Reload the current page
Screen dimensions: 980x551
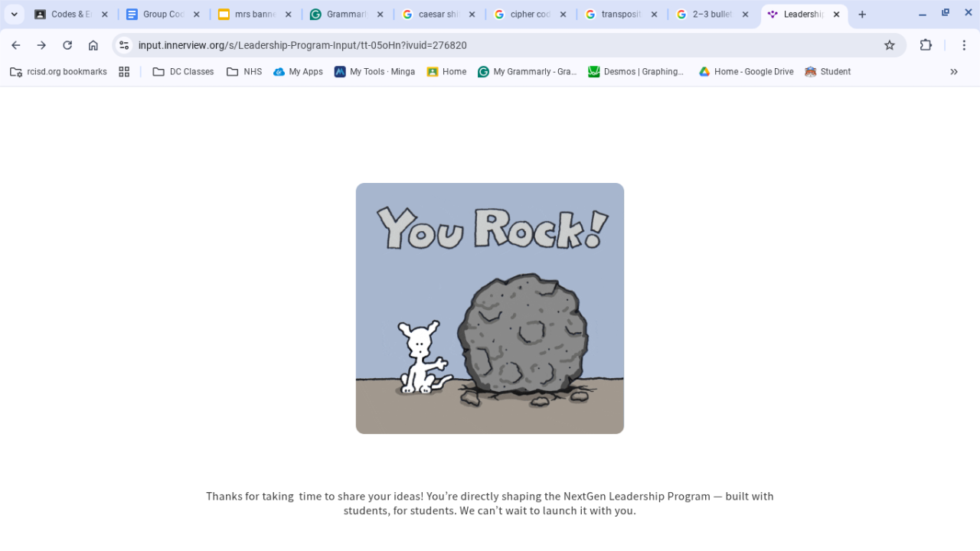(x=67, y=45)
